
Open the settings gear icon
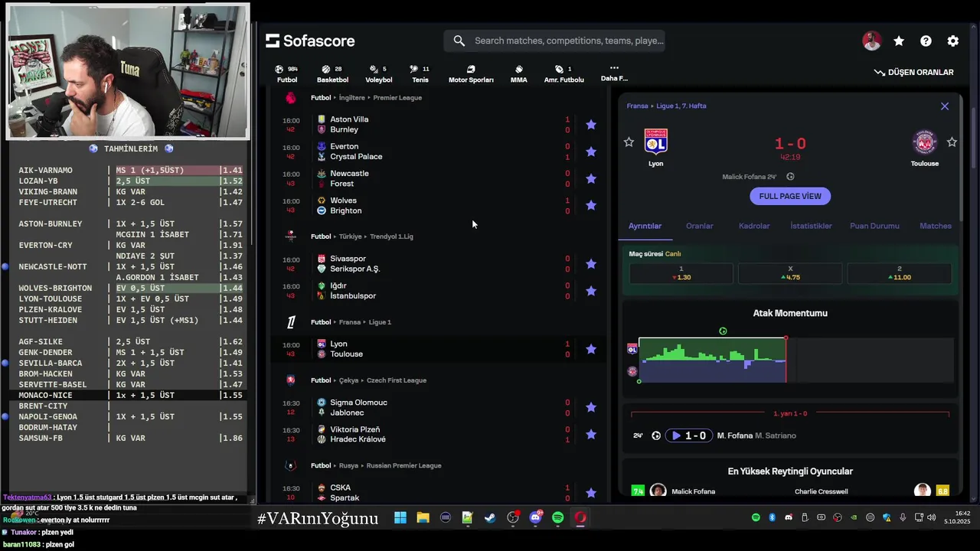pyautogui.click(x=952, y=41)
